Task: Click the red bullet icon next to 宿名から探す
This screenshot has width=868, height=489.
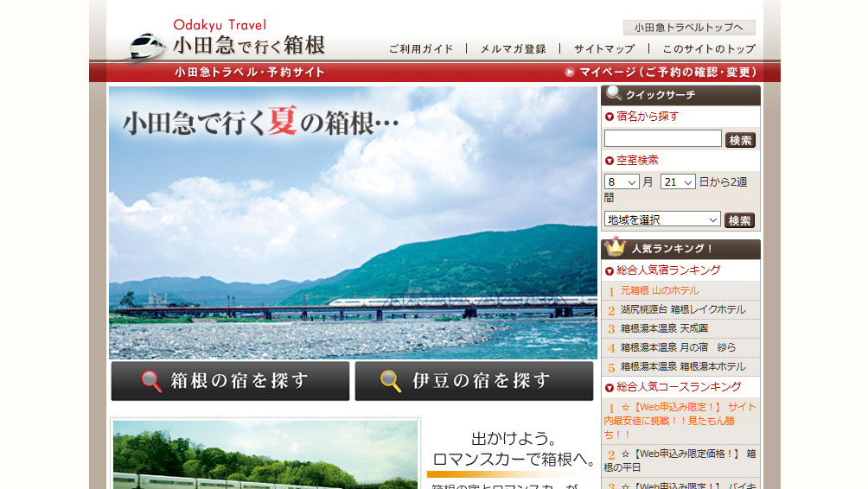Action: 610,117
